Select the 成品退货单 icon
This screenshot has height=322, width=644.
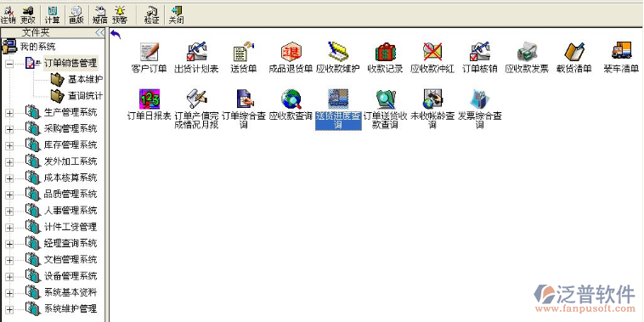pos(291,52)
